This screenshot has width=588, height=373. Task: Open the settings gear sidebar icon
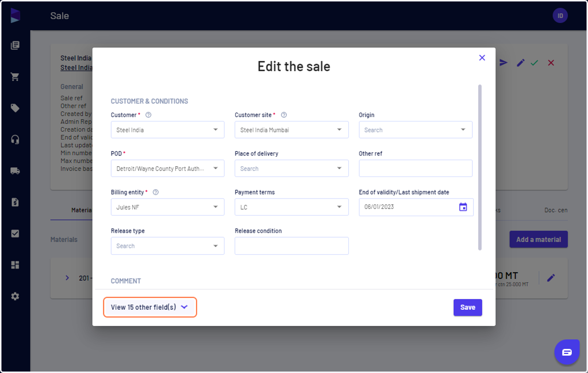(15, 297)
